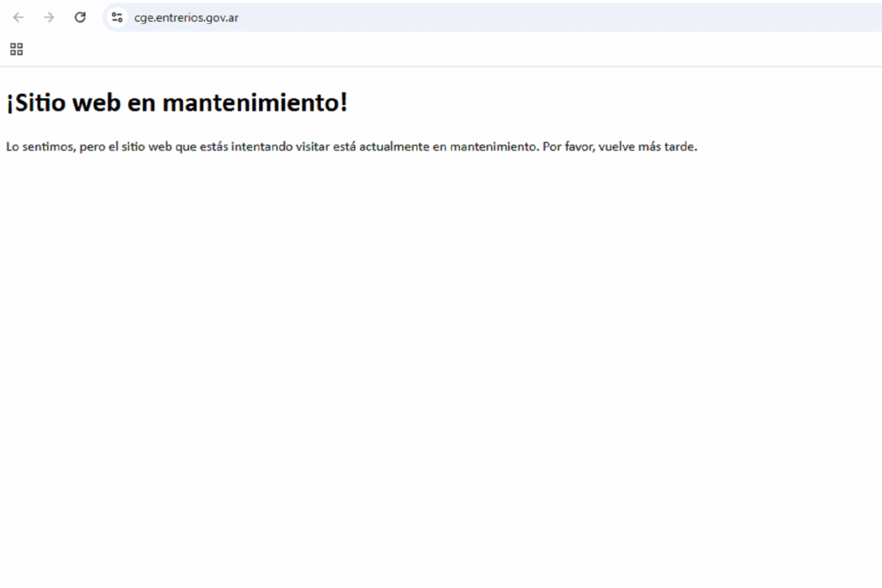Click the empty bookmarks bar area

431,49
